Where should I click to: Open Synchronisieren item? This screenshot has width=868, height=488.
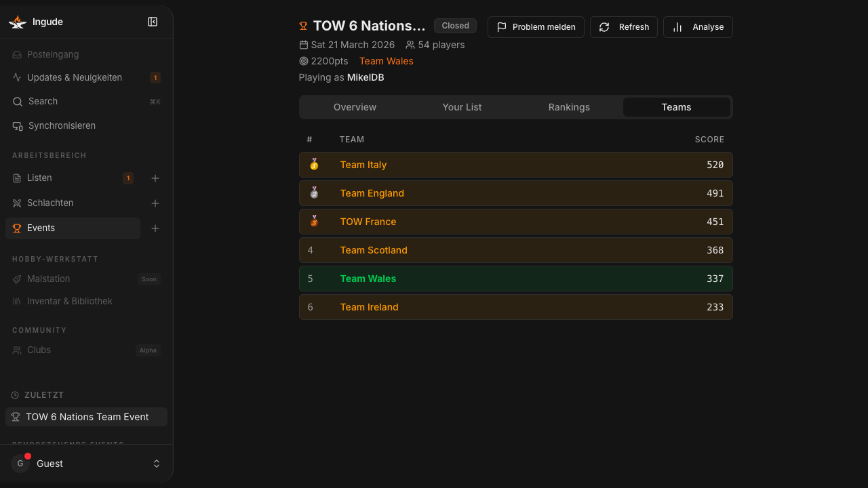click(86, 125)
